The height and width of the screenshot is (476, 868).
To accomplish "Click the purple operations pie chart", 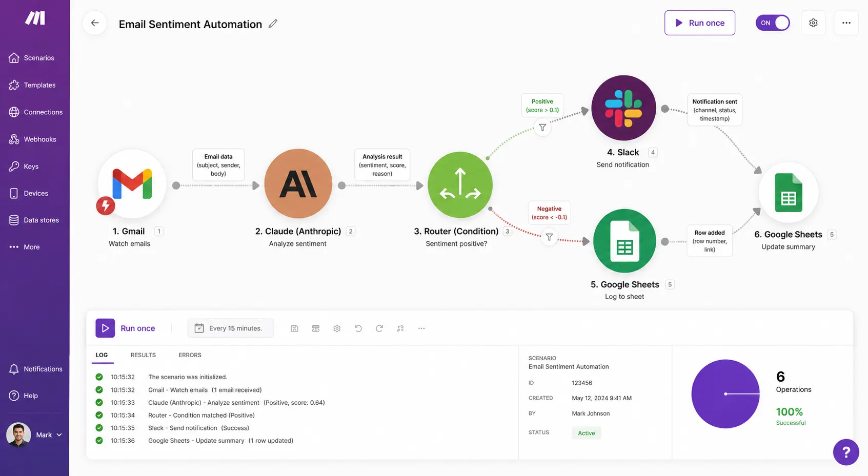I will coord(725,394).
